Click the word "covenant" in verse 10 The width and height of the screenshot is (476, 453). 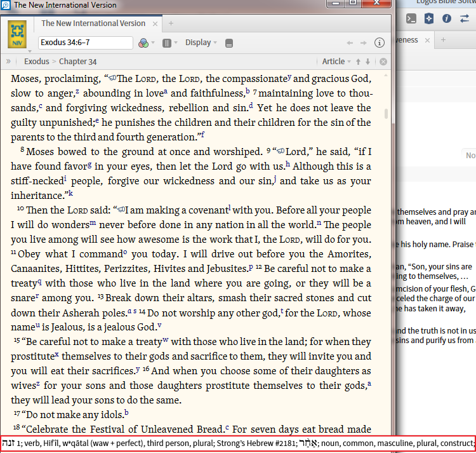tap(208, 210)
